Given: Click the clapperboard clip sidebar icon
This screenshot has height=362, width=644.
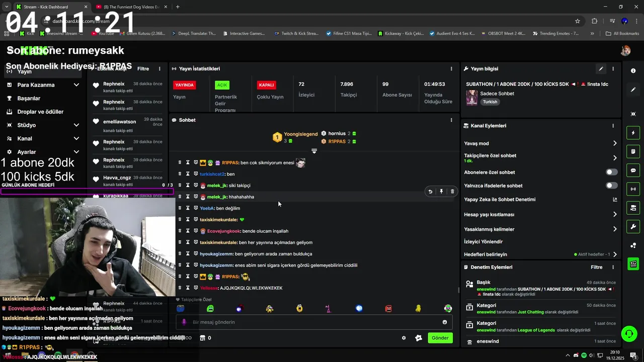Looking at the screenshot, I should [x=633, y=263].
